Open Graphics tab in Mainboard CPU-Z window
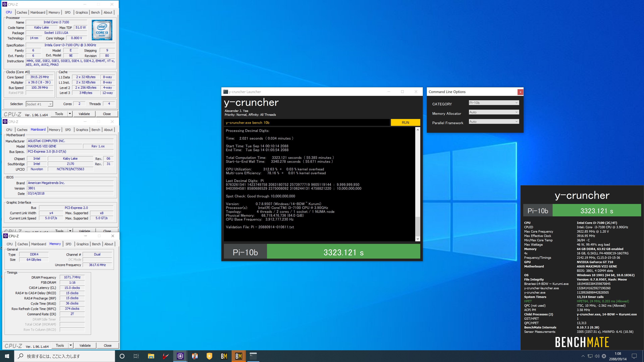644x362 pixels. click(82, 130)
